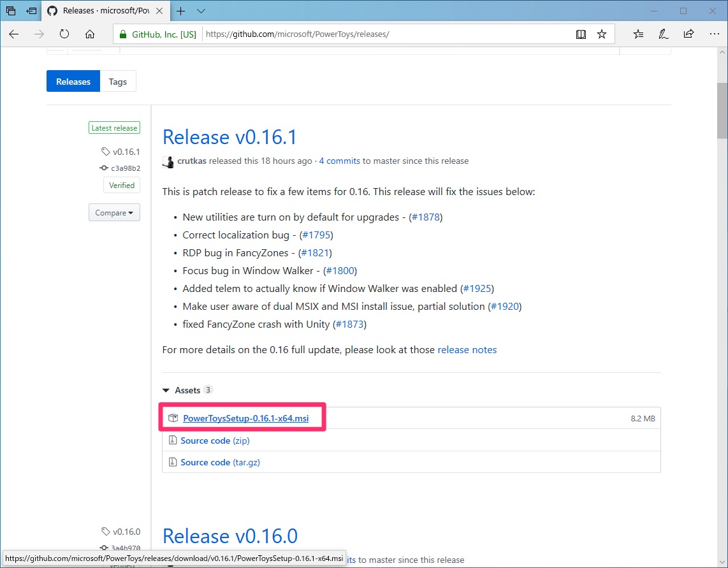
Task: Show the tab list dropdown chevron
Action: point(201,11)
